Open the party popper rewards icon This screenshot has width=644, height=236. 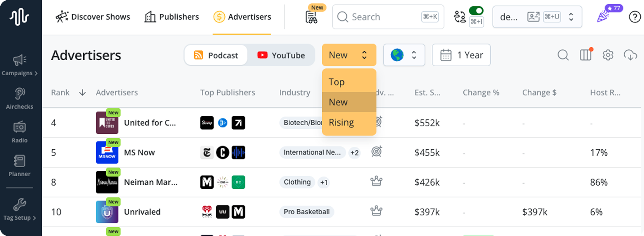pos(603,17)
